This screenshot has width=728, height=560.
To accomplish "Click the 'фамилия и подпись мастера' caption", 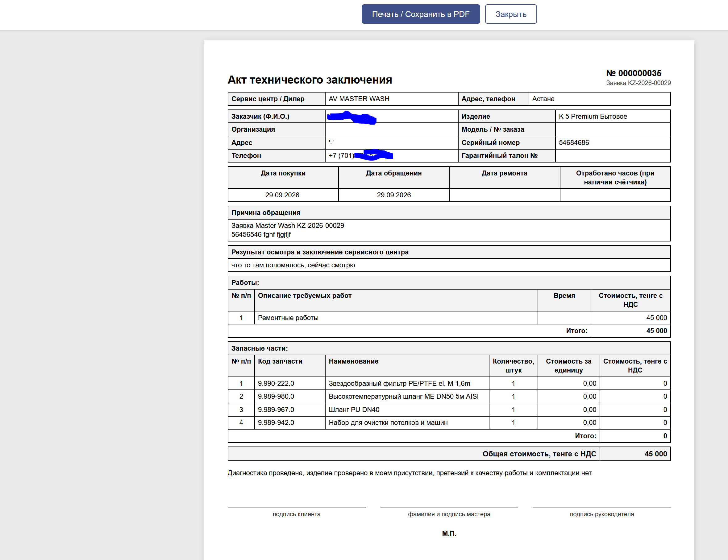I will [x=449, y=514].
